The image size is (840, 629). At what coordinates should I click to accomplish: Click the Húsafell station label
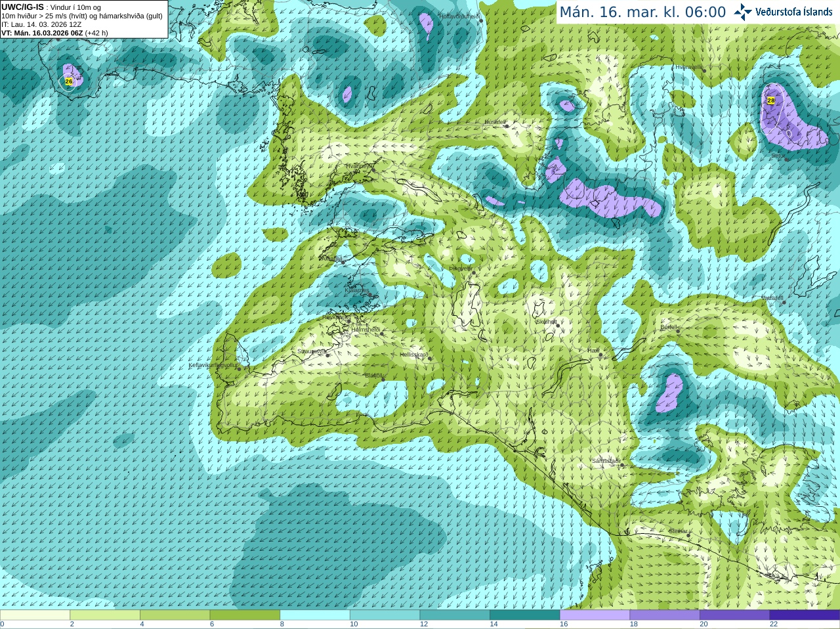click(x=495, y=122)
